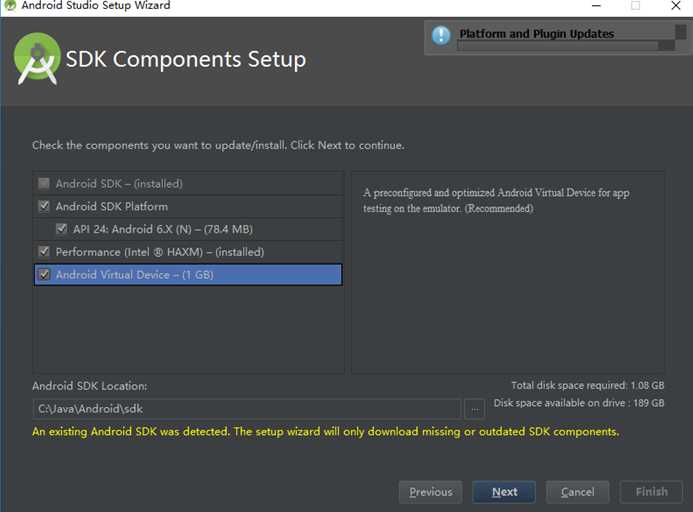Select the Android SDK Platform row
The height and width of the screenshot is (512, 693).
point(188,206)
